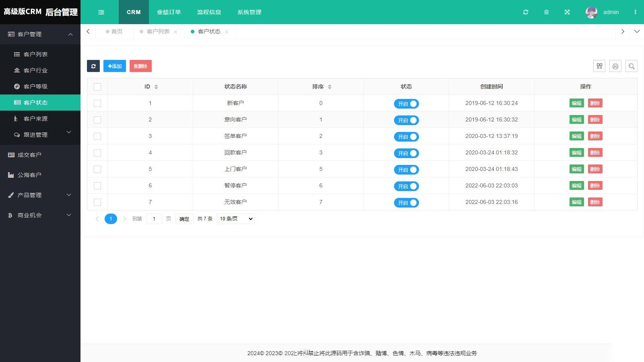Click the page number input field
644x362 pixels.
point(154,219)
